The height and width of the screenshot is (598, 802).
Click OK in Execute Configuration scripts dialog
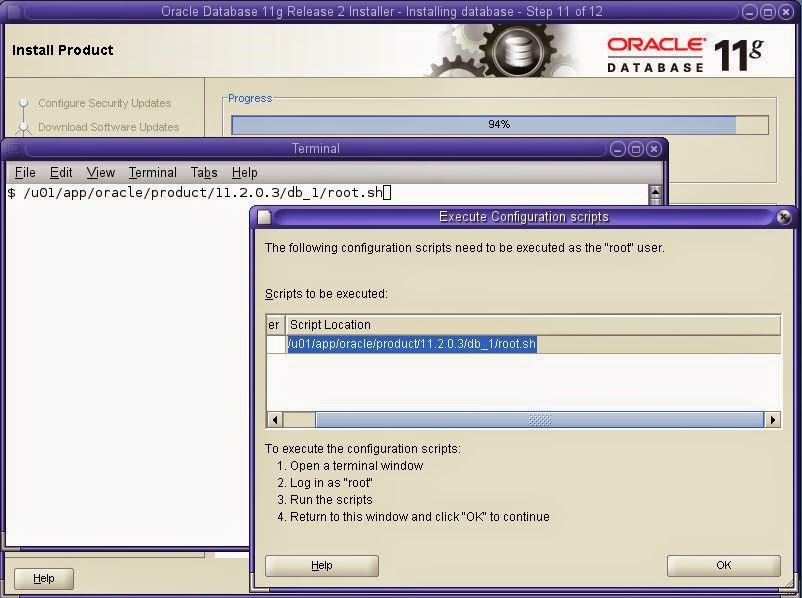[724, 565]
